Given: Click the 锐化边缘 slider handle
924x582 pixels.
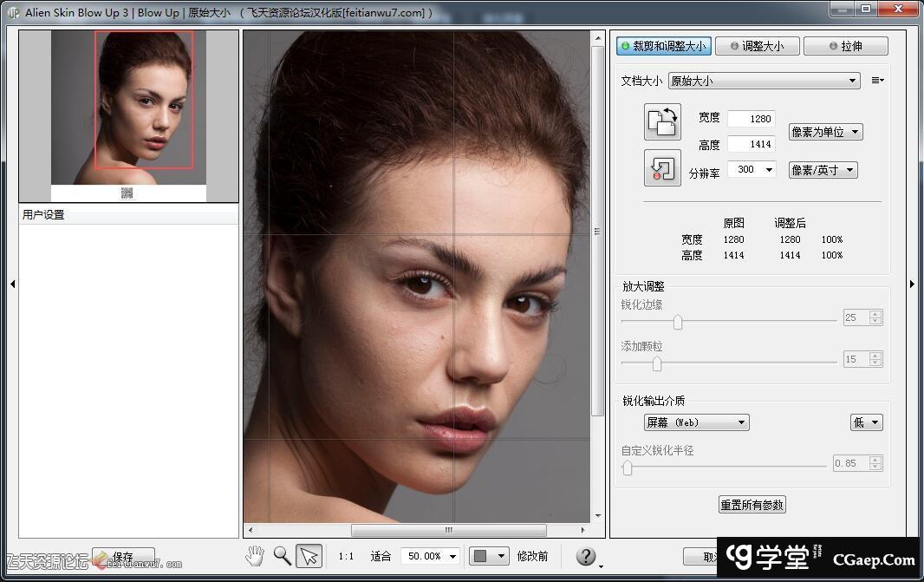Looking at the screenshot, I should (x=678, y=322).
